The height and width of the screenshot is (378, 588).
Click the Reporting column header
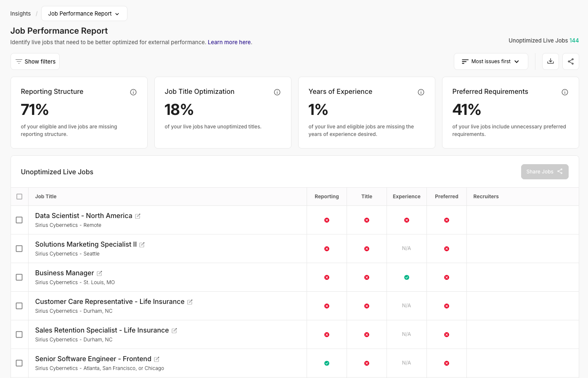pyautogui.click(x=326, y=197)
